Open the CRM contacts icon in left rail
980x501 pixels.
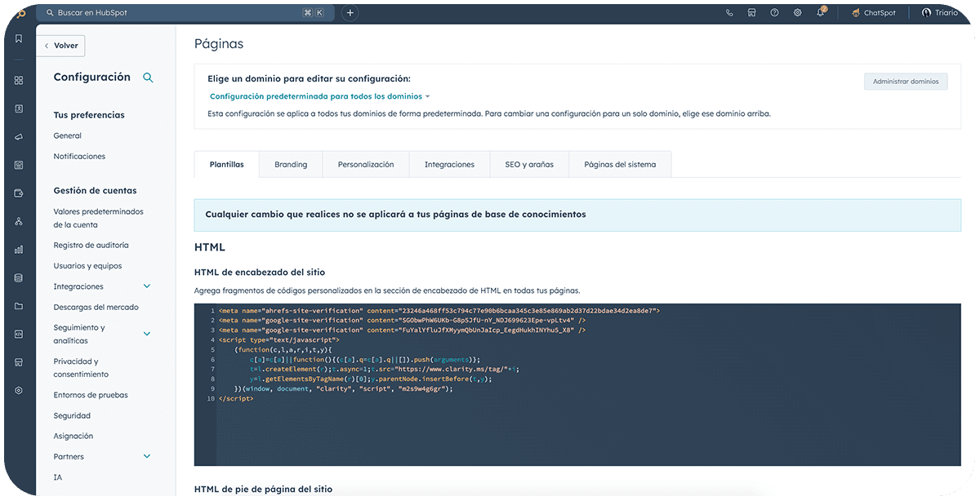coord(19,109)
